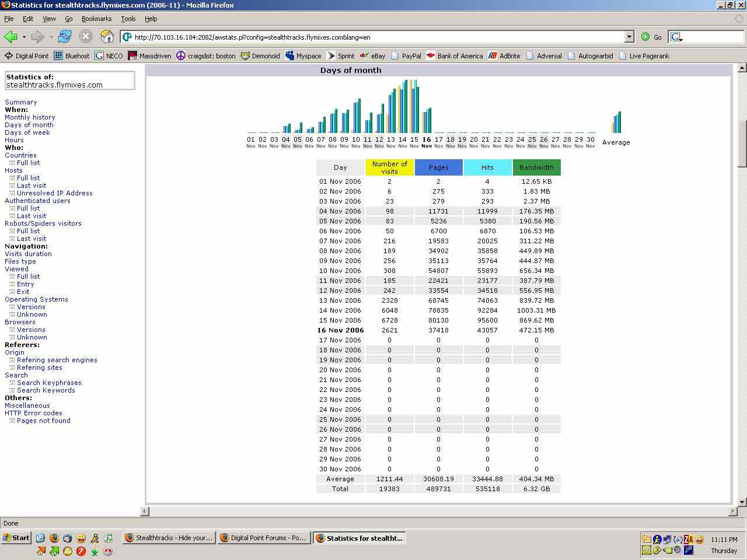
Task: Switch to Digital Point Forums taskbar window
Action: 263,538
